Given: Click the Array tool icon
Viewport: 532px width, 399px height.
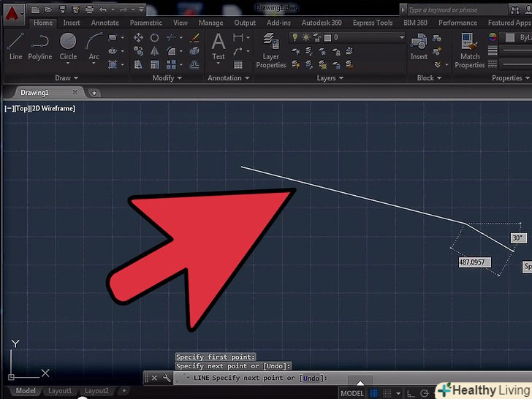Looking at the screenshot, I should pyautogui.click(x=171, y=64).
